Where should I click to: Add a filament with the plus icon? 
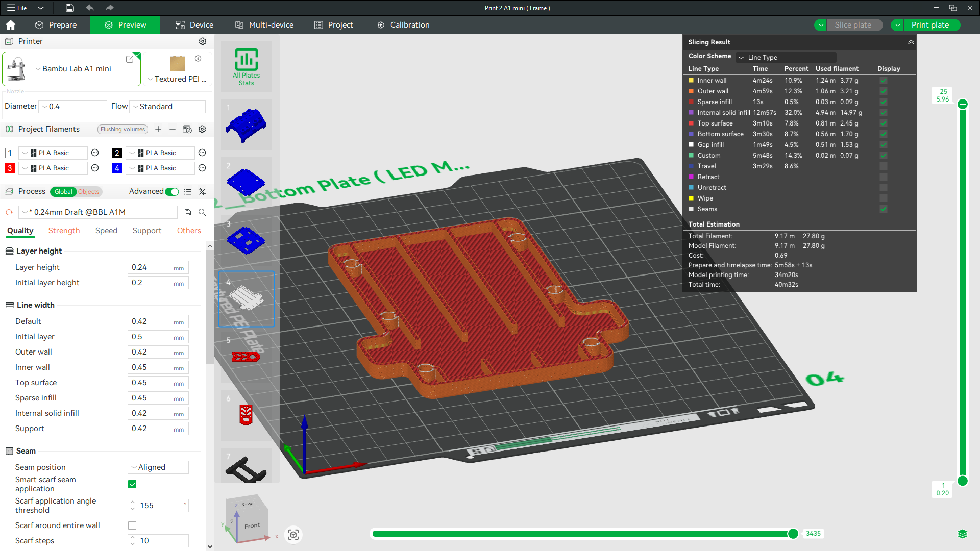158,129
